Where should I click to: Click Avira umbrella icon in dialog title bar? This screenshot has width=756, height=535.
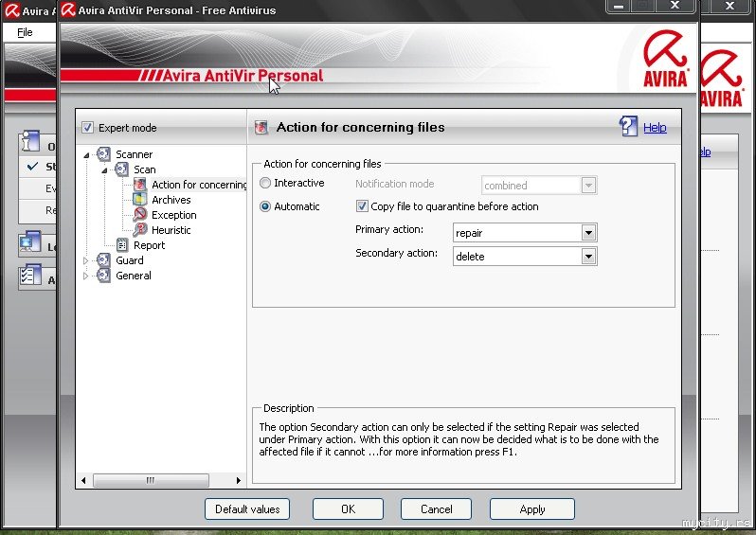click(x=68, y=9)
